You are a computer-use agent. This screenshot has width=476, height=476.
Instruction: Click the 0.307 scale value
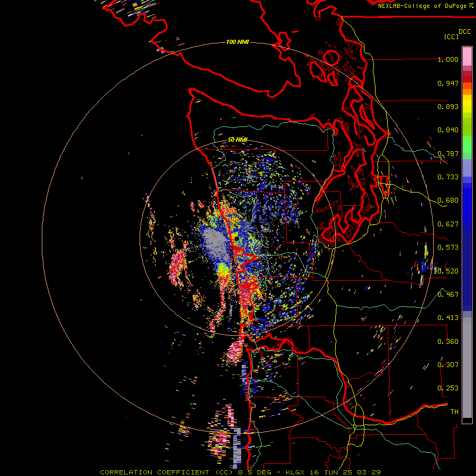click(448, 365)
